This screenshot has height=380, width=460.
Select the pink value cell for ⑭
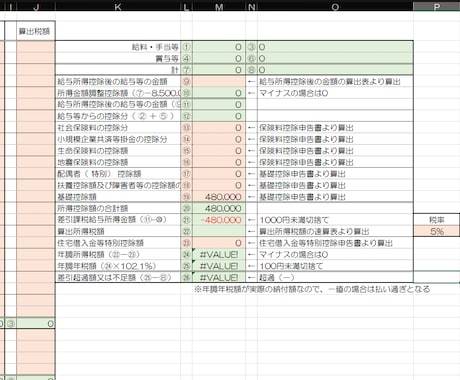219,139
